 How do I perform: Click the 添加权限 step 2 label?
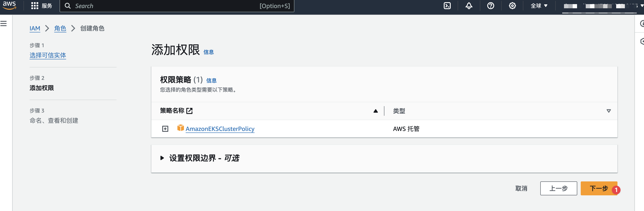[x=42, y=88]
